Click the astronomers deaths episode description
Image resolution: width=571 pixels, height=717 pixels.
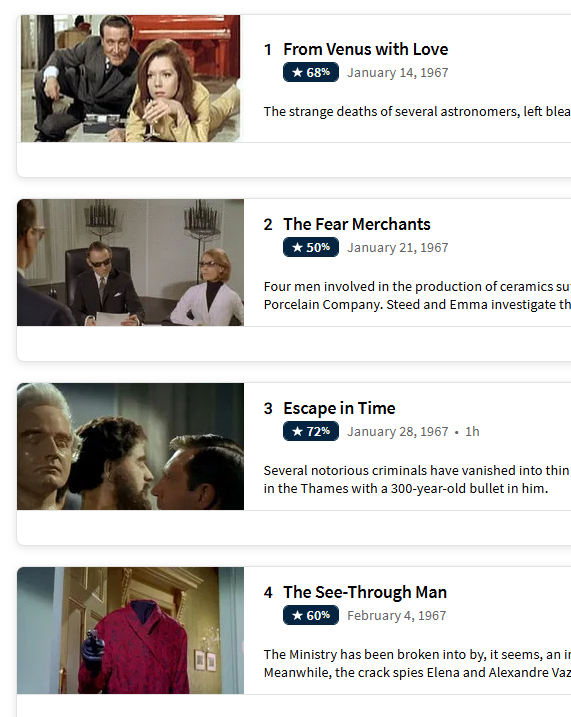click(x=417, y=112)
